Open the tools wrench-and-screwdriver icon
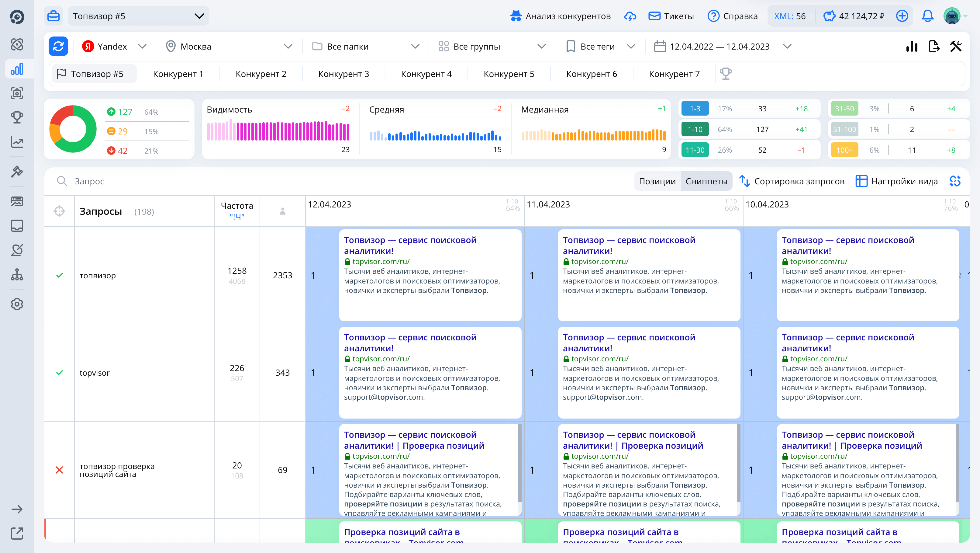 (956, 47)
